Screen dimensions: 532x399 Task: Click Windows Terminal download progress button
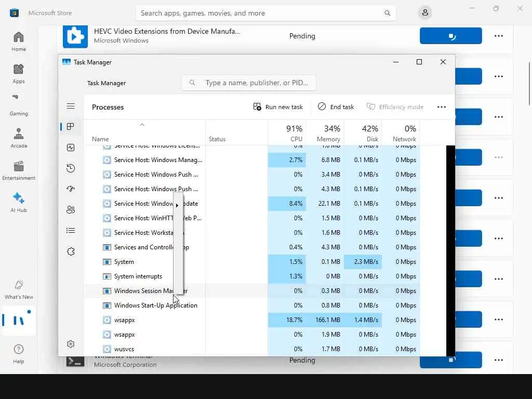[x=450, y=360]
